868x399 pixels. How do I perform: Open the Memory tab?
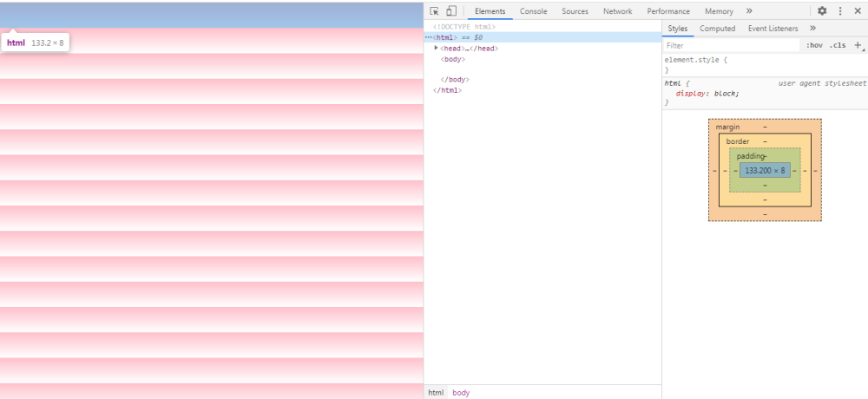[719, 11]
